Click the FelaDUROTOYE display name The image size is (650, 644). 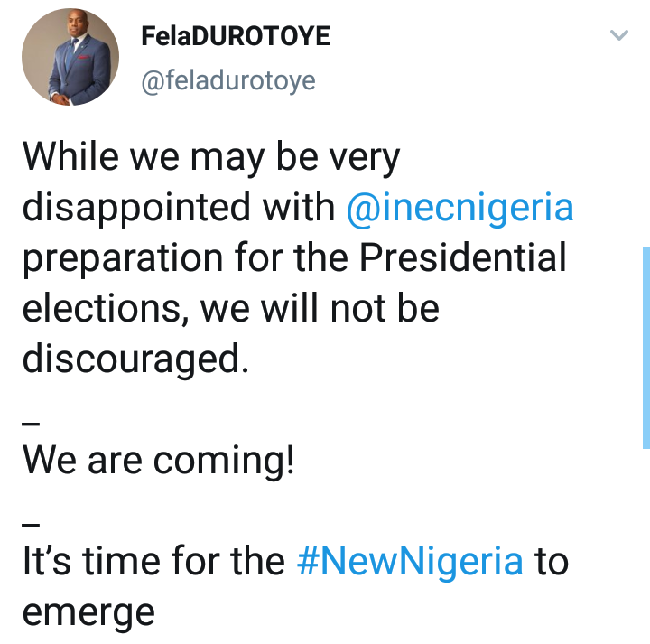coord(236,38)
